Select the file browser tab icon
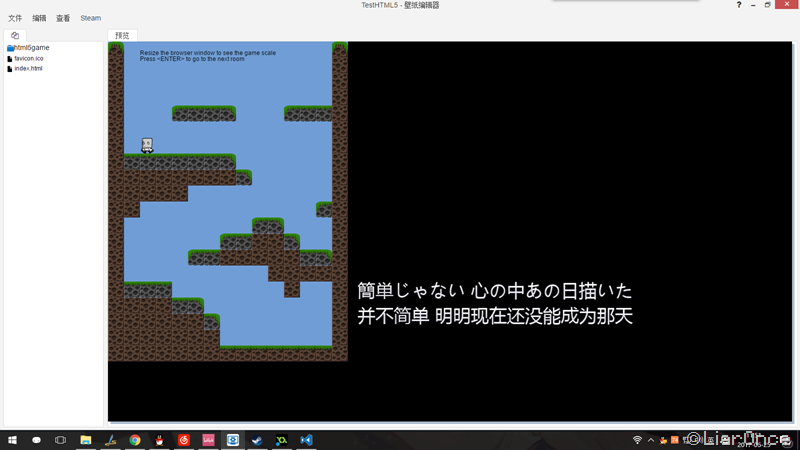 (15, 35)
